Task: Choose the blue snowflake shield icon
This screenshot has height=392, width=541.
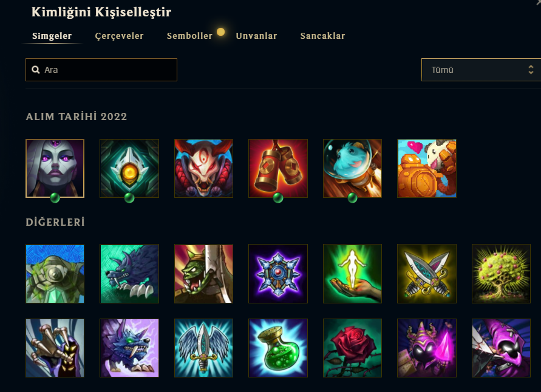Action: (277, 274)
